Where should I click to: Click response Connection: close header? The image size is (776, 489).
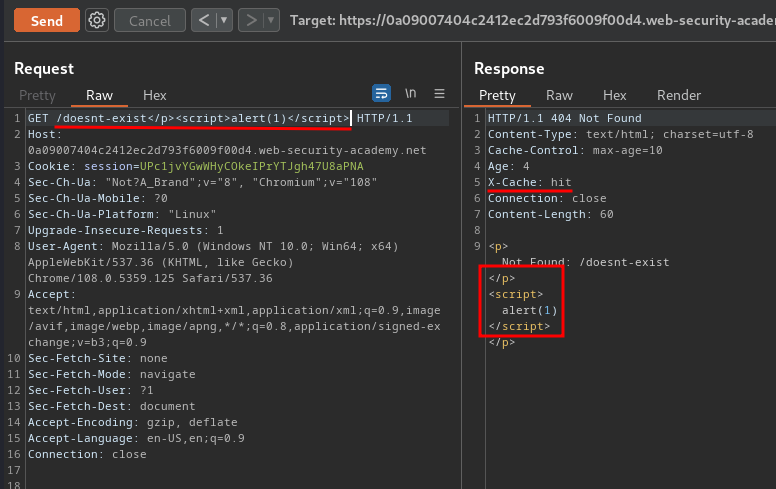(547, 198)
